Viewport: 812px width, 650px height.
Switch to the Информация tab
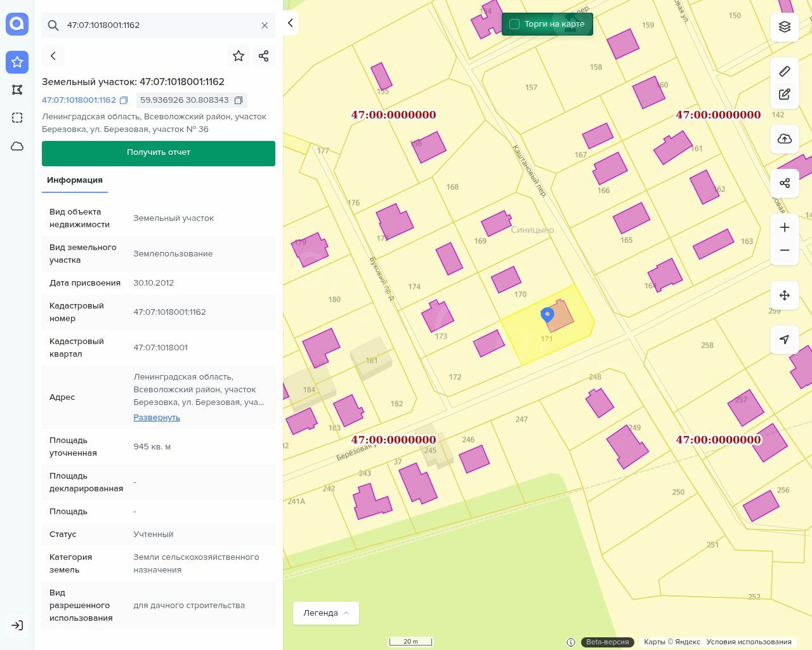(x=75, y=180)
